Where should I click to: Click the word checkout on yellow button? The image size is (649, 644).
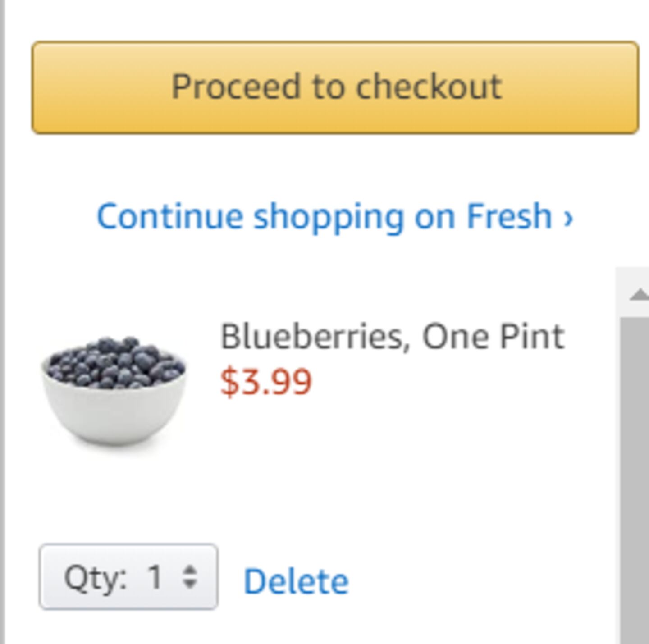(x=429, y=87)
